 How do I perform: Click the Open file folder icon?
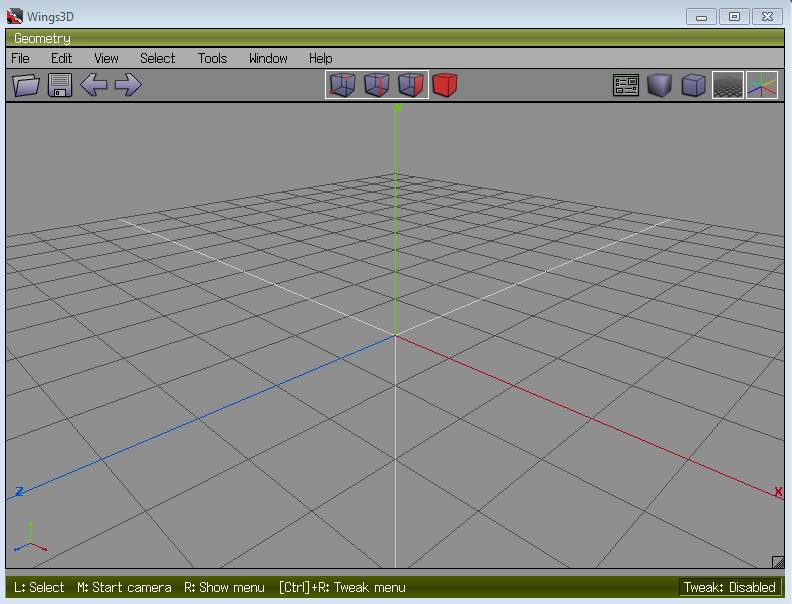pyautogui.click(x=26, y=85)
